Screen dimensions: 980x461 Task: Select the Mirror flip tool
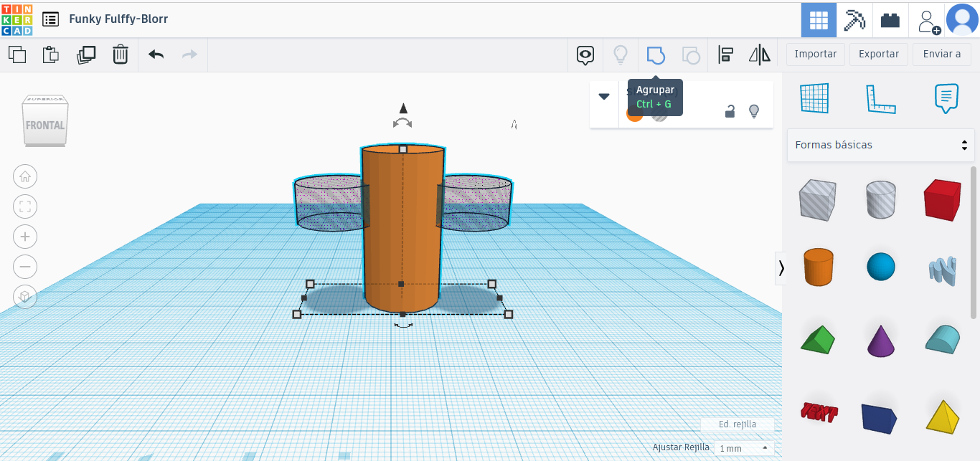[759, 54]
